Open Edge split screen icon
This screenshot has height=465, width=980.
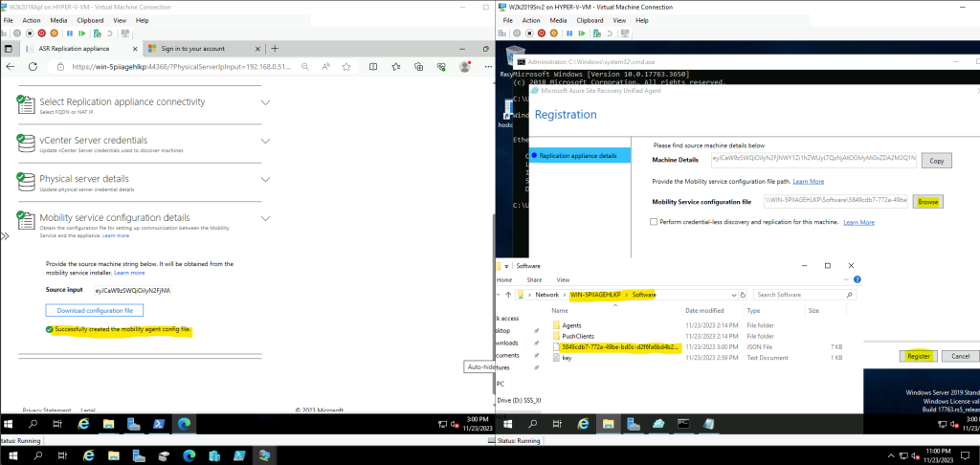coord(373,66)
